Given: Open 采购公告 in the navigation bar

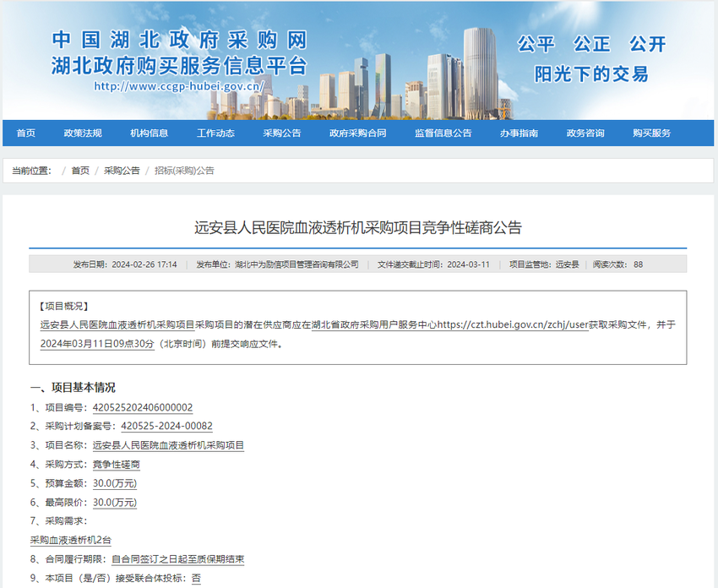Looking at the screenshot, I should click(281, 133).
